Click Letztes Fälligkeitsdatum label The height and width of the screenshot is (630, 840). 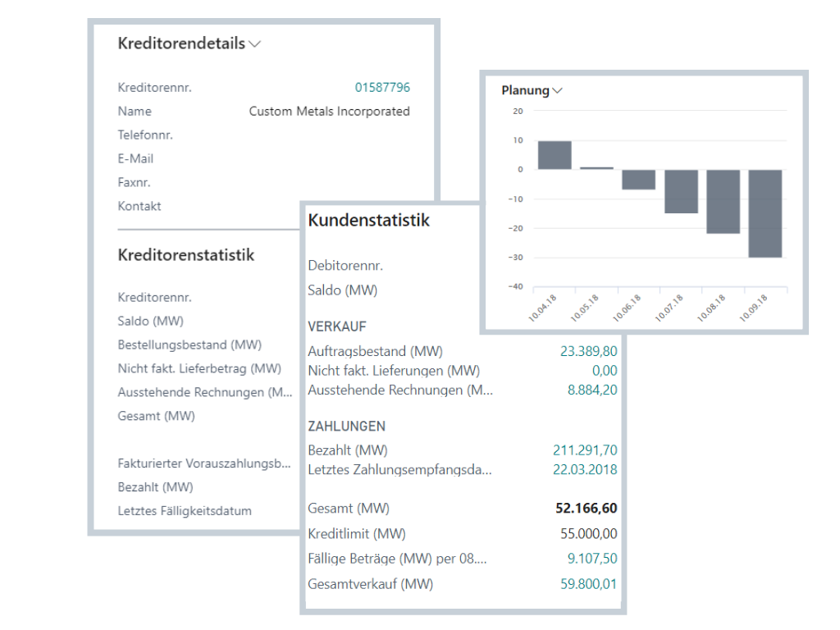pyautogui.click(x=185, y=511)
